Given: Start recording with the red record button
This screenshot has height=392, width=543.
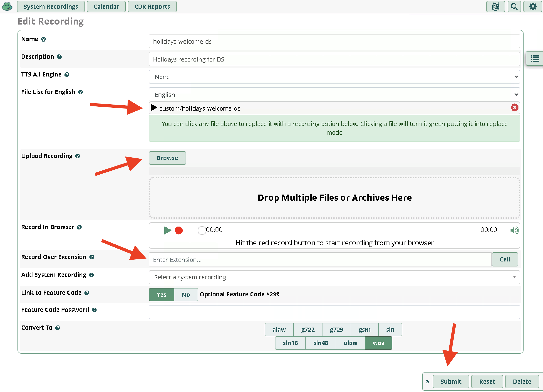Looking at the screenshot, I should (179, 230).
